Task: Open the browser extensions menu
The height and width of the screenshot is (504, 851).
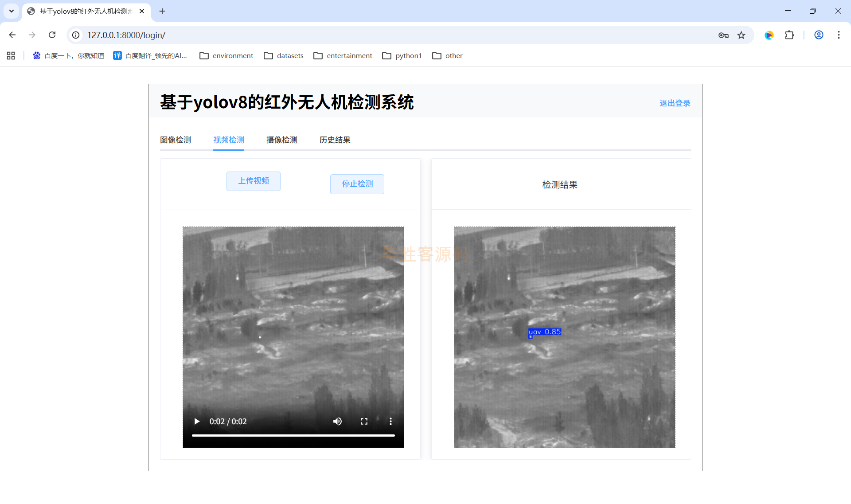Action: point(789,35)
